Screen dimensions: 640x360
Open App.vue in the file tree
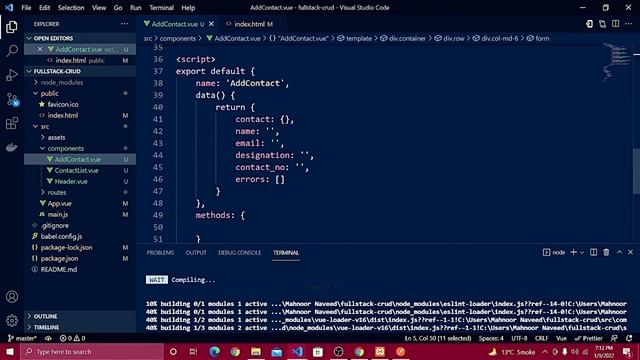coord(80,203)
